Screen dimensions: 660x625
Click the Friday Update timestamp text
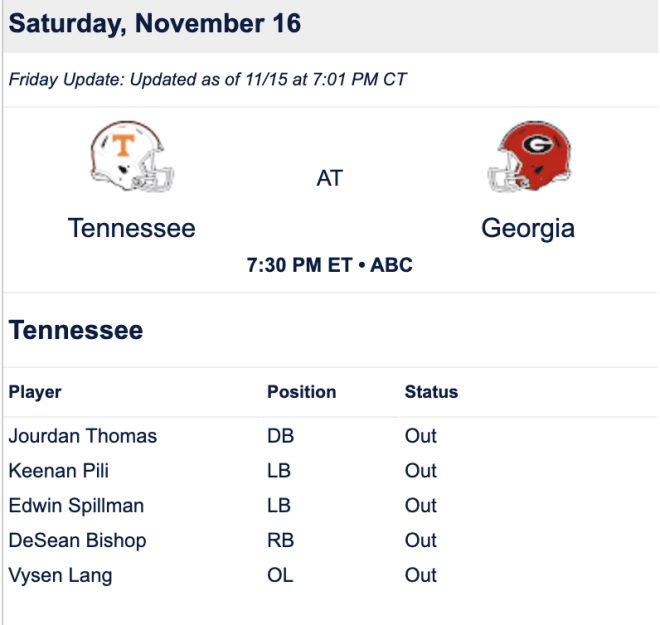[x=208, y=80]
